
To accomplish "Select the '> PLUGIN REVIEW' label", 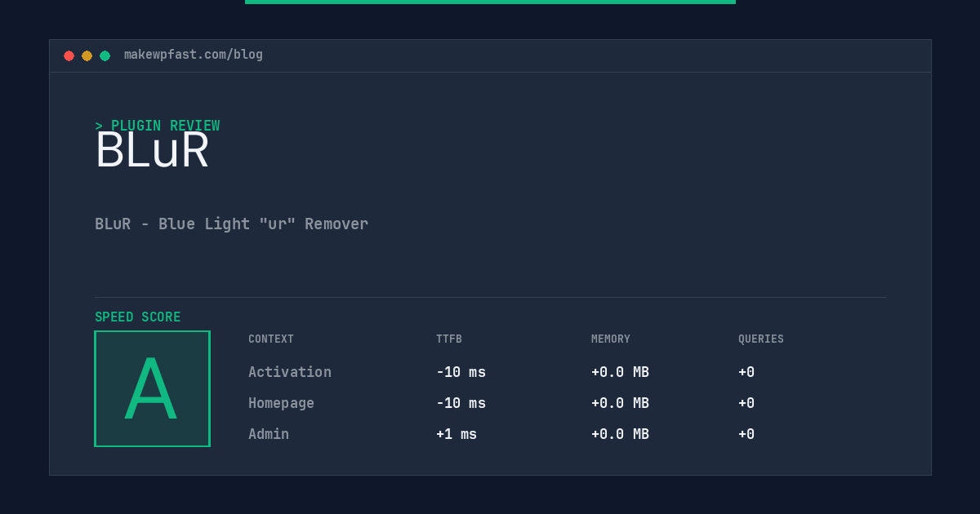I will (x=158, y=126).
